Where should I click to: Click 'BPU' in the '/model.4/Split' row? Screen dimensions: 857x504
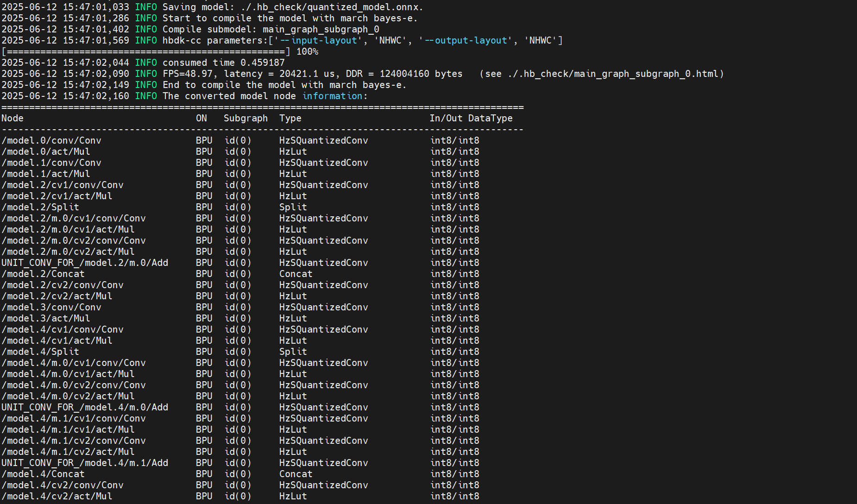point(204,352)
